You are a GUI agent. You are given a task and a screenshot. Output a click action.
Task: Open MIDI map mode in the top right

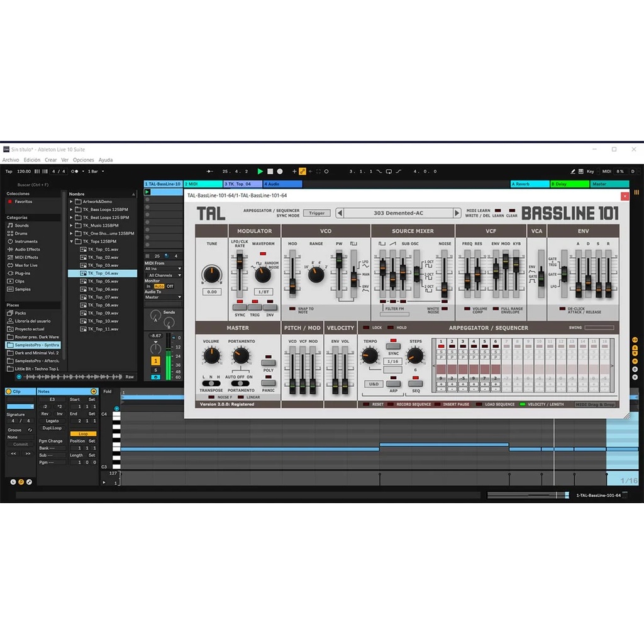[607, 172]
